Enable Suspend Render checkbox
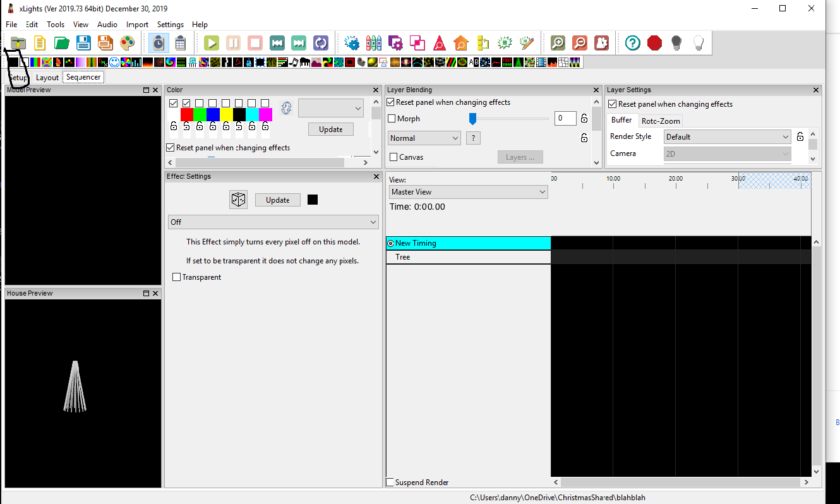Image resolution: width=840 pixels, height=504 pixels. point(390,483)
